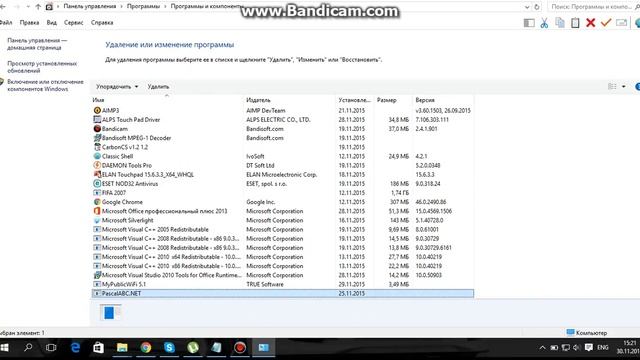Click the search Программы и компоненты field
640x360 pixels.
pos(593,7)
